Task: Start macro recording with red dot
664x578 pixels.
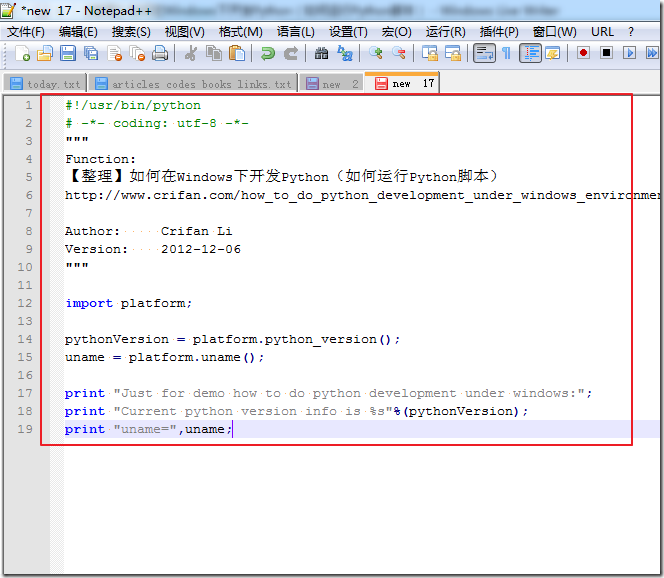Action: point(584,53)
